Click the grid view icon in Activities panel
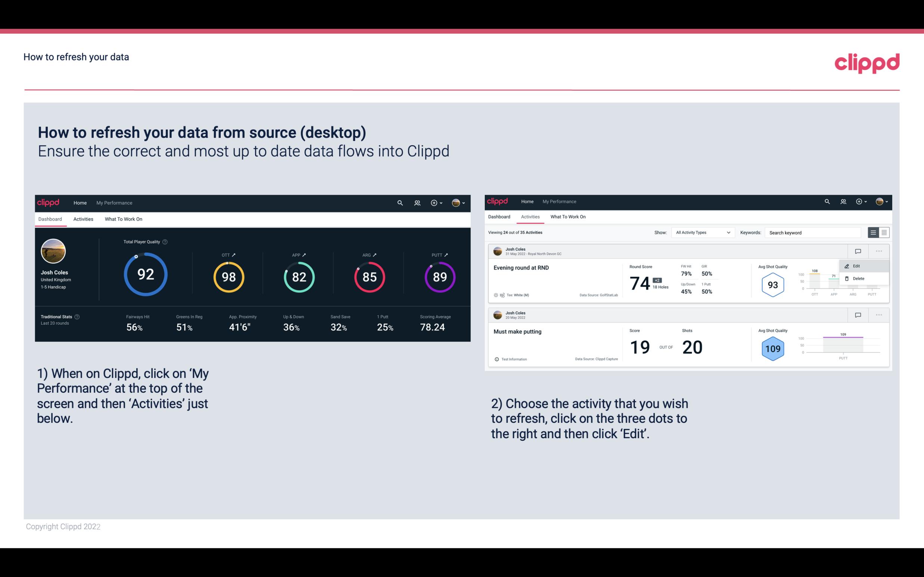 tap(883, 232)
